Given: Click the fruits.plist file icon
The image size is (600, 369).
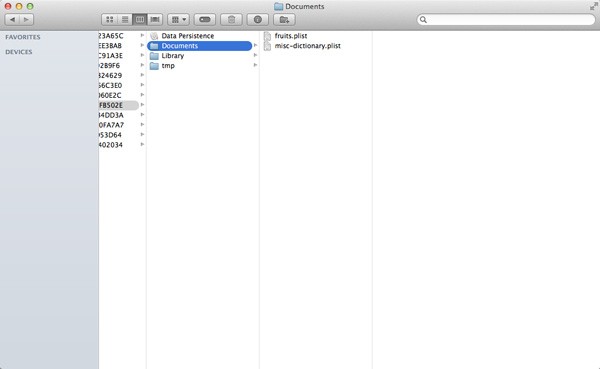Looking at the screenshot, I should (267, 36).
